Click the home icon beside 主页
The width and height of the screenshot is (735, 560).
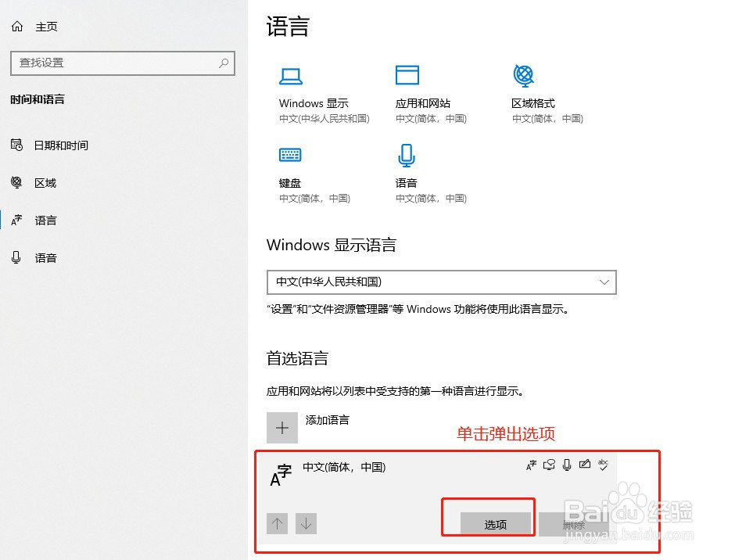pyautogui.click(x=17, y=27)
